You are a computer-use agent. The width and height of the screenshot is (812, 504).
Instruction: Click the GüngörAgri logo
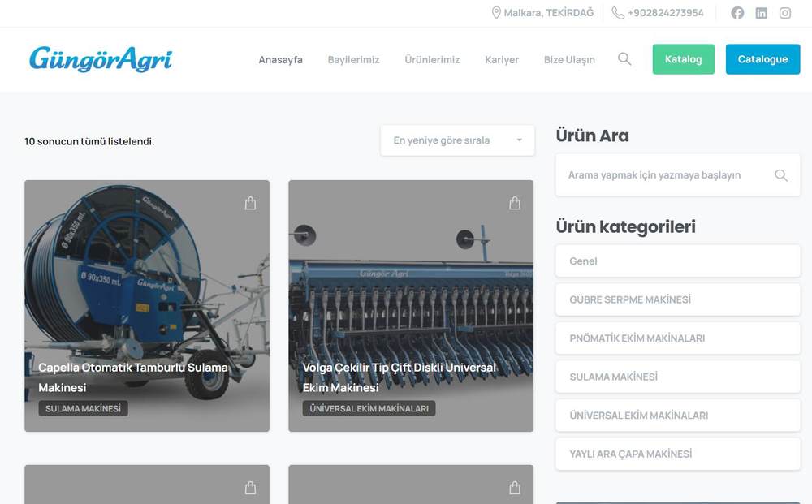coord(101,59)
